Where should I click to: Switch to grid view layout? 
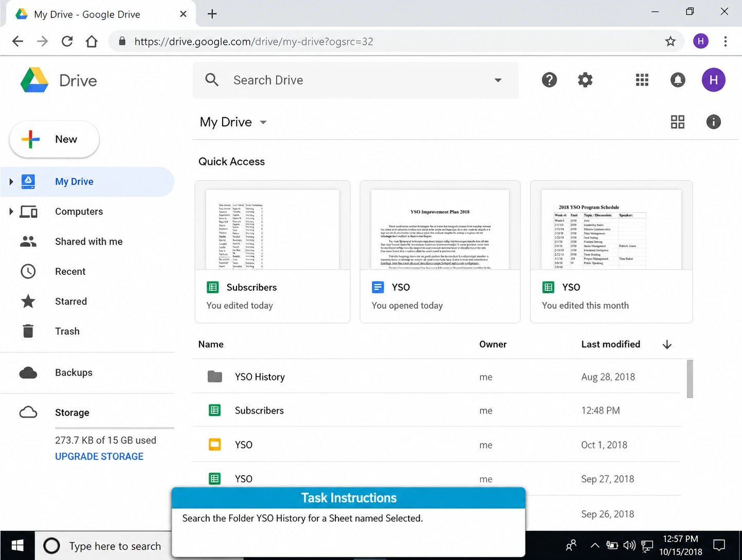click(678, 122)
